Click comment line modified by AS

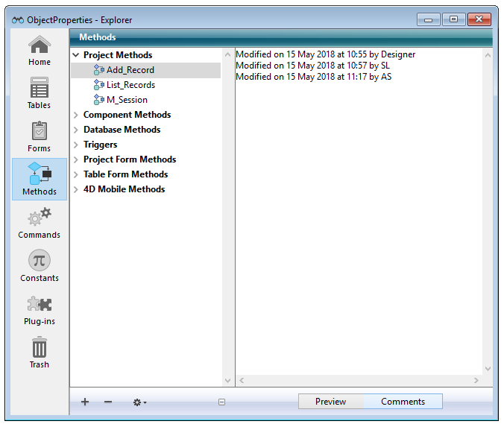point(314,77)
